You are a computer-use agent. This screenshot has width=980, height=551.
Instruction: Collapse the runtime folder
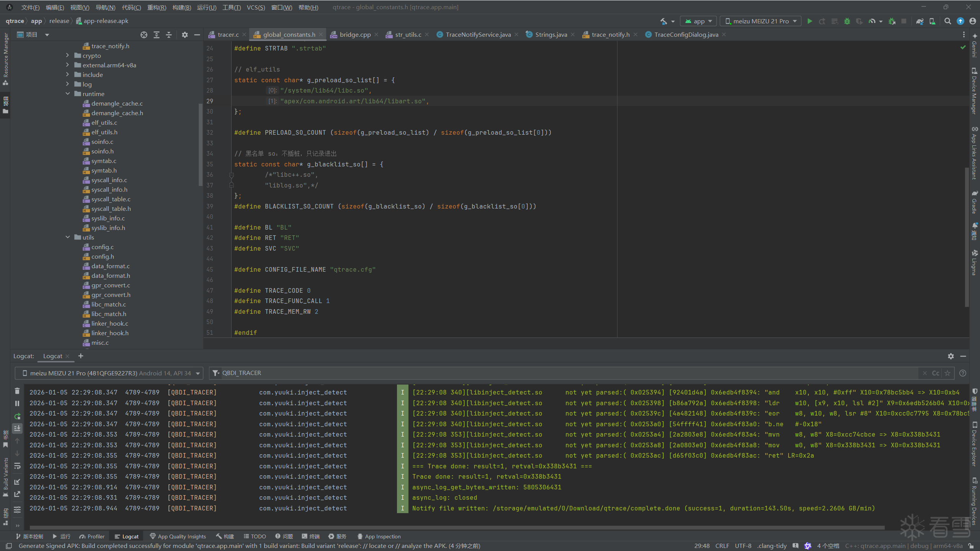pos(68,94)
